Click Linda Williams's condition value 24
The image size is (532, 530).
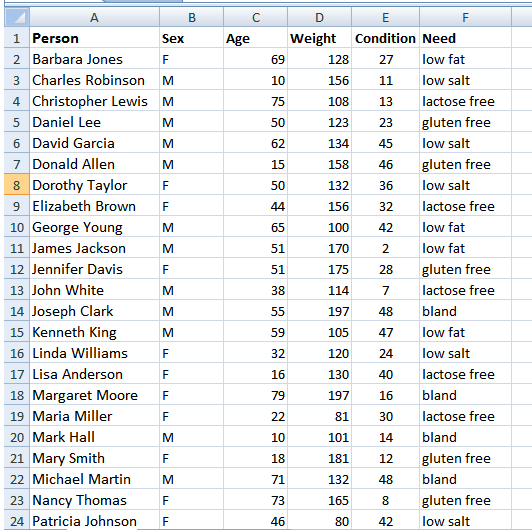386,353
